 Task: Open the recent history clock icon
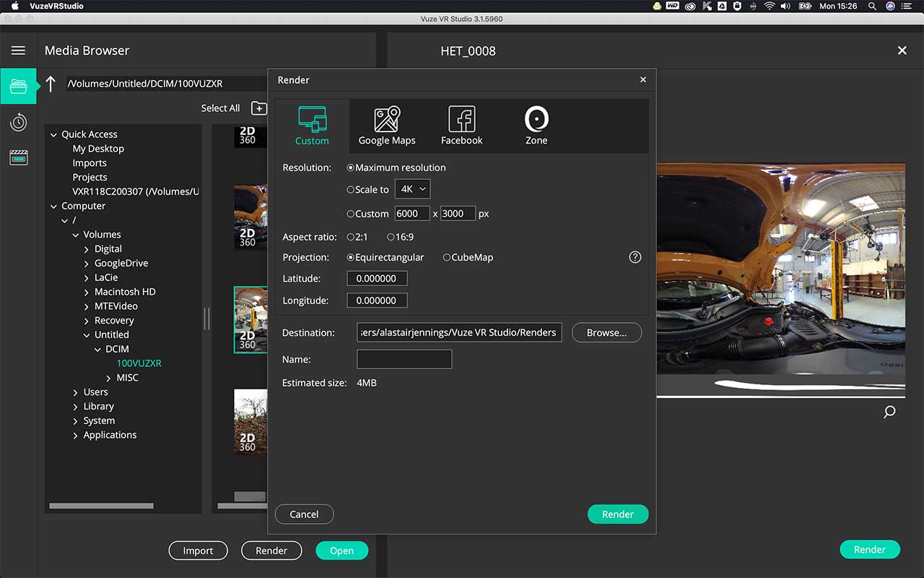pos(18,122)
